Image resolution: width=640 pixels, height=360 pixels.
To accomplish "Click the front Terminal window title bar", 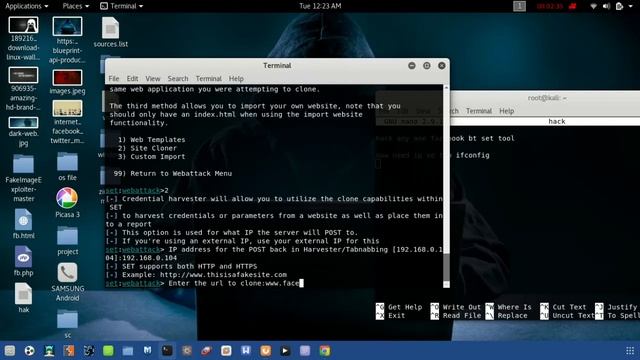I will (x=277, y=65).
